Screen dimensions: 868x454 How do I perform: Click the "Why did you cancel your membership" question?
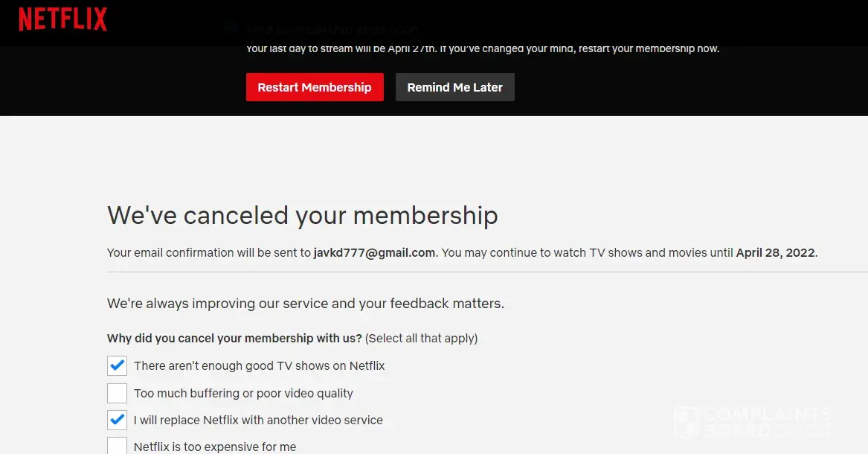[234, 338]
